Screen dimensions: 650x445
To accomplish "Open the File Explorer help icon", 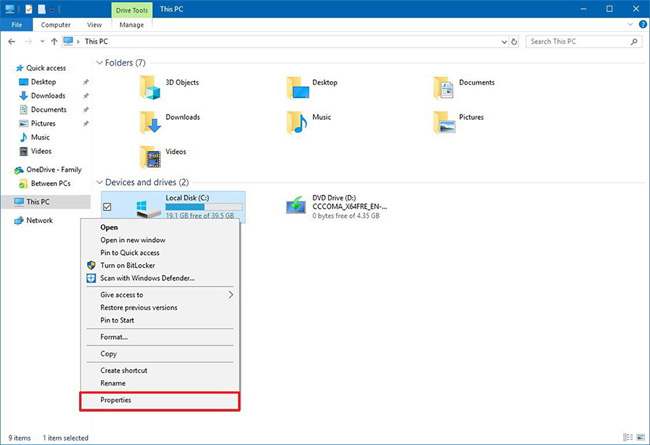I will click(x=643, y=24).
